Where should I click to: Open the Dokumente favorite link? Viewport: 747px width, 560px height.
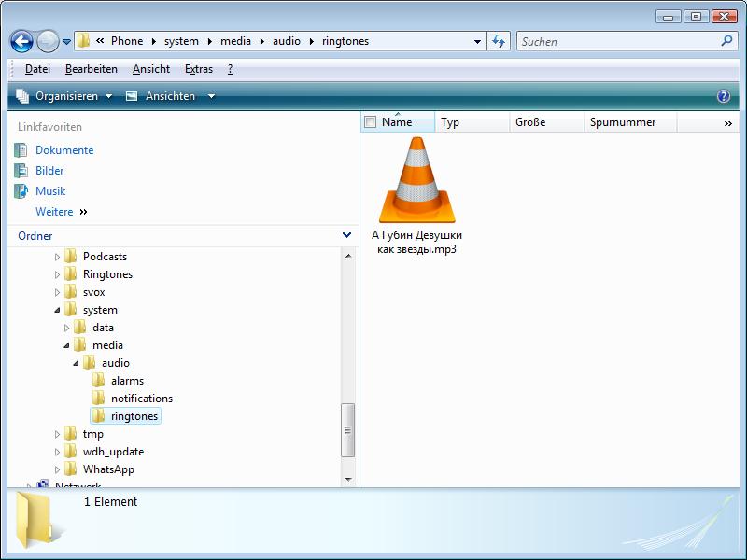tap(64, 150)
